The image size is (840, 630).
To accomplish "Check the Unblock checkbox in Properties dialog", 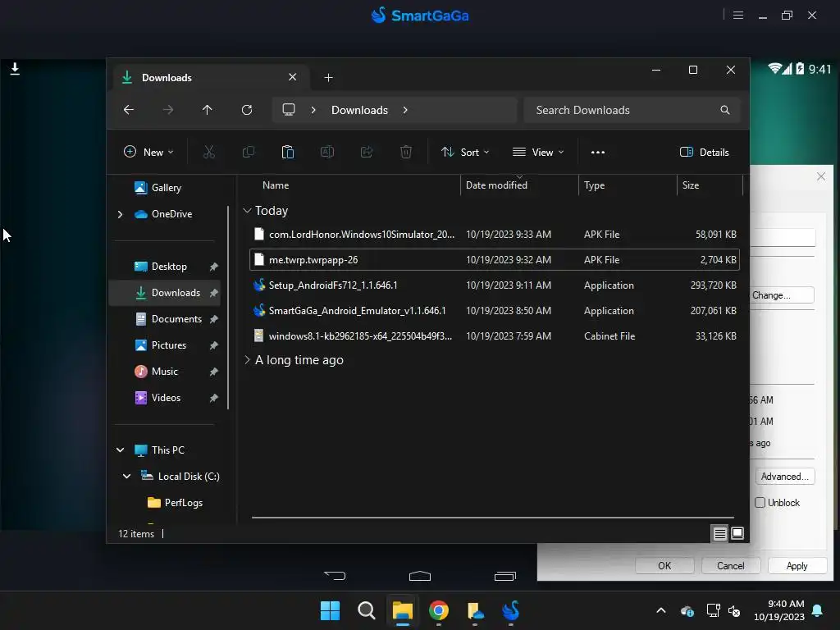I will coord(760,503).
